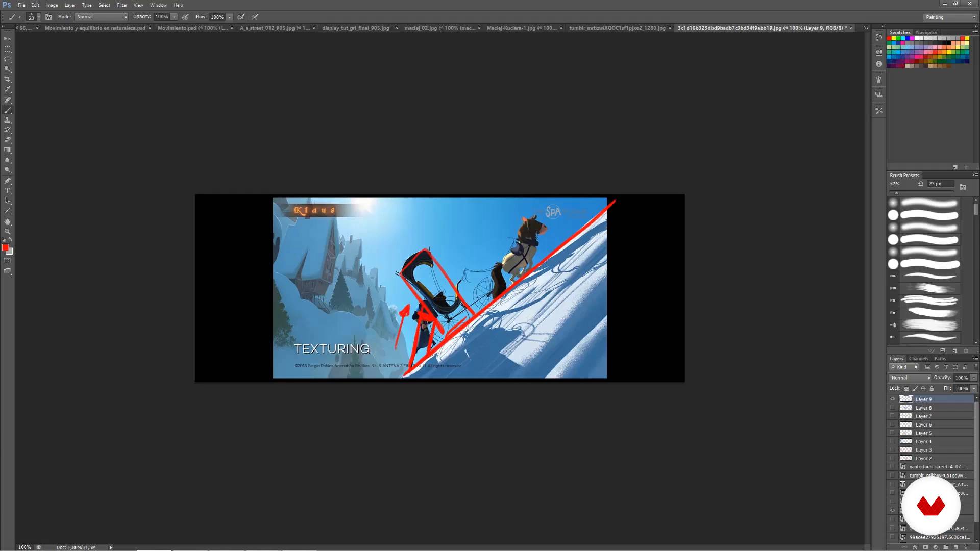Click the delete layer trash icon
This screenshot has width=980, height=551.
click(966, 547)
